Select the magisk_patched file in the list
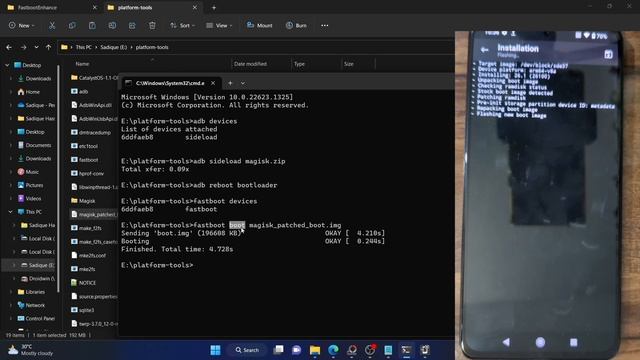 [94, 214]
